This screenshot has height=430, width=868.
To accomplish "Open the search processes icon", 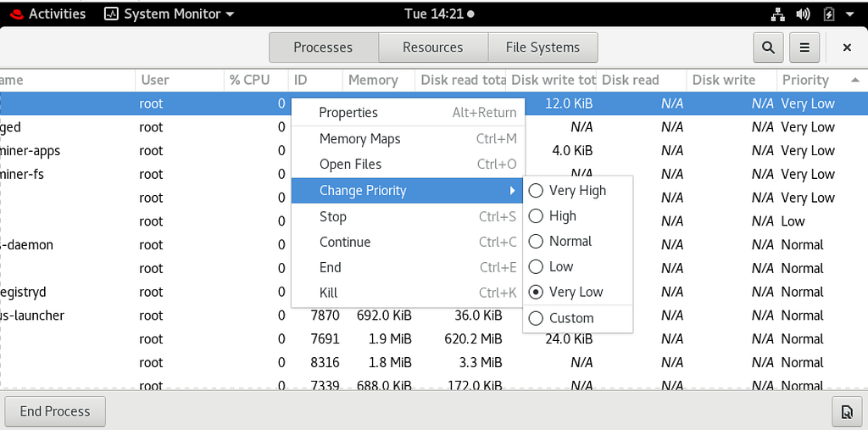I will click(768, 47).
